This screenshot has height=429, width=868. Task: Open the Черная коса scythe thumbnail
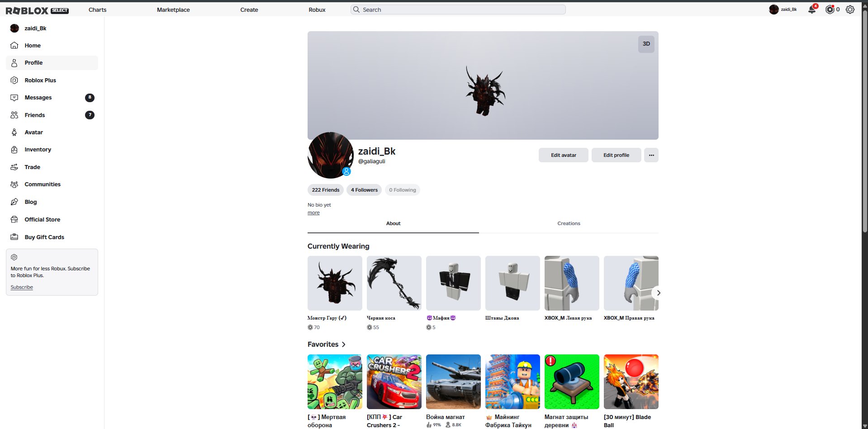(394, 283)
